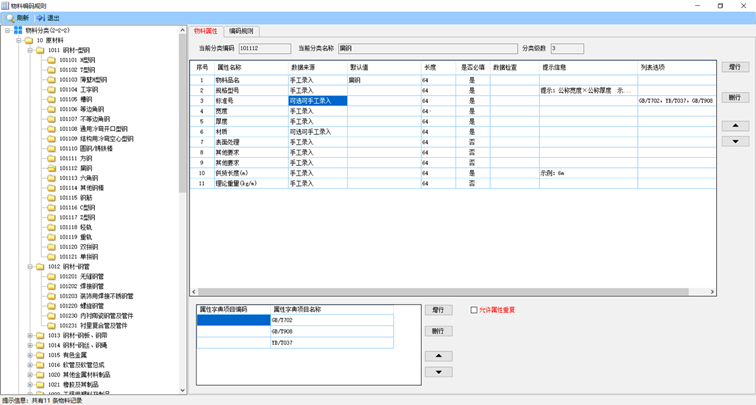
Task: Select tree item 101230
Action: 96,316
